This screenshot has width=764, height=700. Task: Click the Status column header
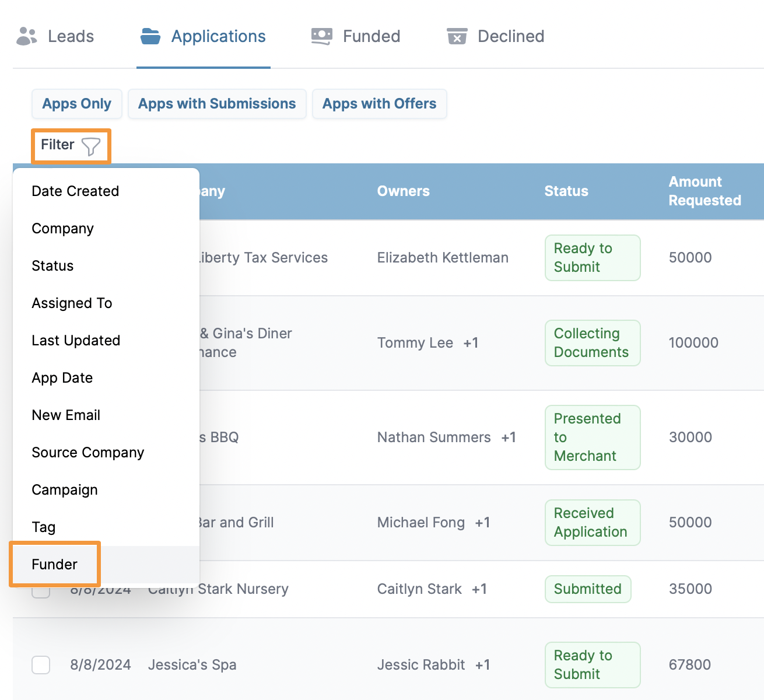coord(566,191)
